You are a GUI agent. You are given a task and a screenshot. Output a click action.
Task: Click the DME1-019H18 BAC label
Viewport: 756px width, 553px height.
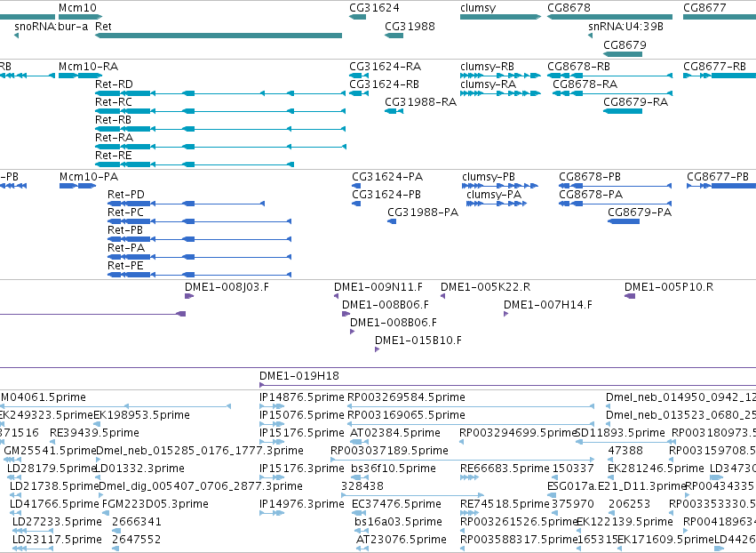click(x=298, y=376)
